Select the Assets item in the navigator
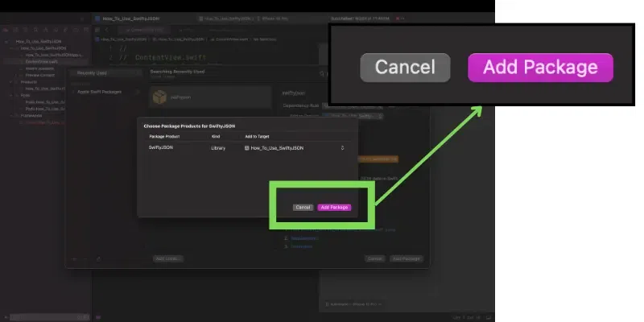644x322 pixels. (x=39, y=68)
